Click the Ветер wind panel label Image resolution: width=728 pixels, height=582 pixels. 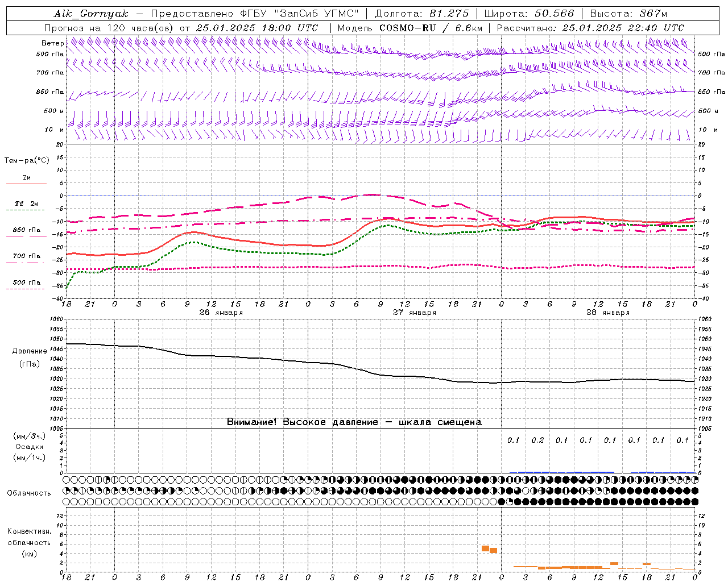tap(52, 43)
